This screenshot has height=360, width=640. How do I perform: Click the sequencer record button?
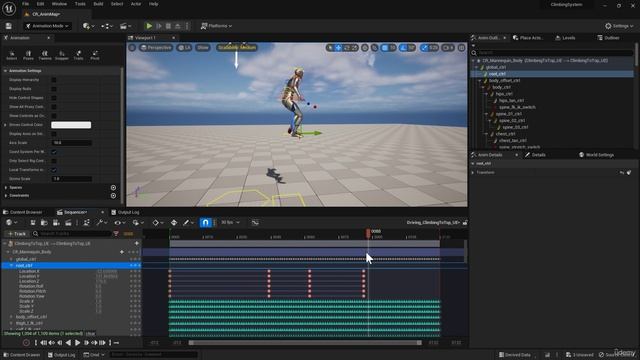pyautogui.click(x=26, y=343)
